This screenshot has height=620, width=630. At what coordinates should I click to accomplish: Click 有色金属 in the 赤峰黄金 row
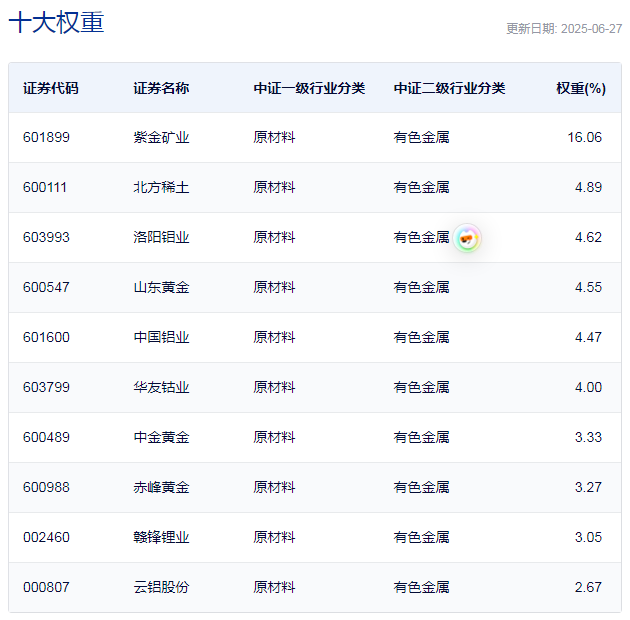tap(421, 487)
